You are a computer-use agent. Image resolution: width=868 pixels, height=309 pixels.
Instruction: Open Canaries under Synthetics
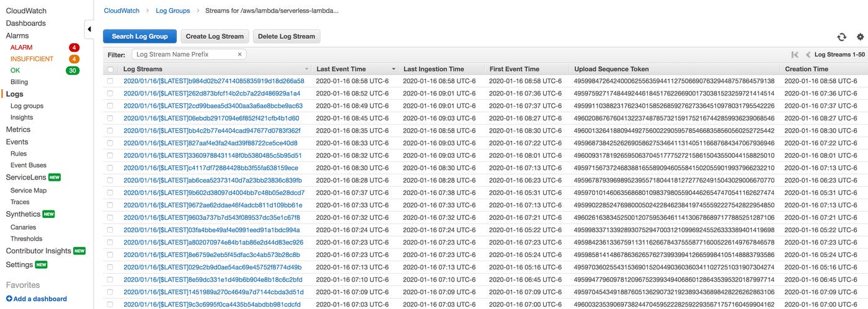23,227
